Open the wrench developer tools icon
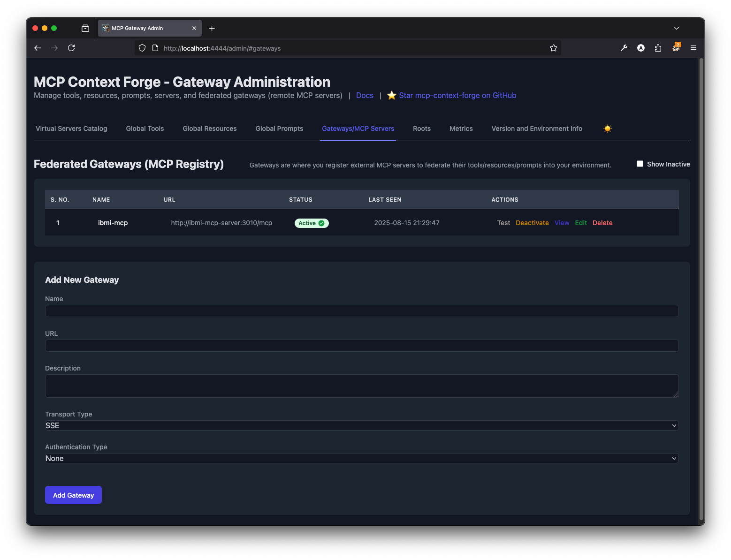 click(624, 48)
